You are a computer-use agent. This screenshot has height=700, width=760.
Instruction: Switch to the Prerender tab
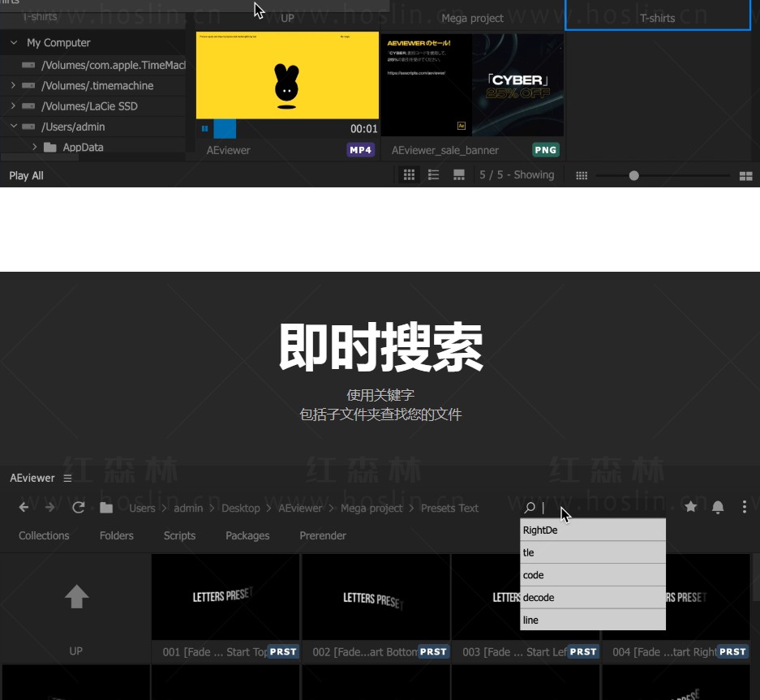point(323,535)
